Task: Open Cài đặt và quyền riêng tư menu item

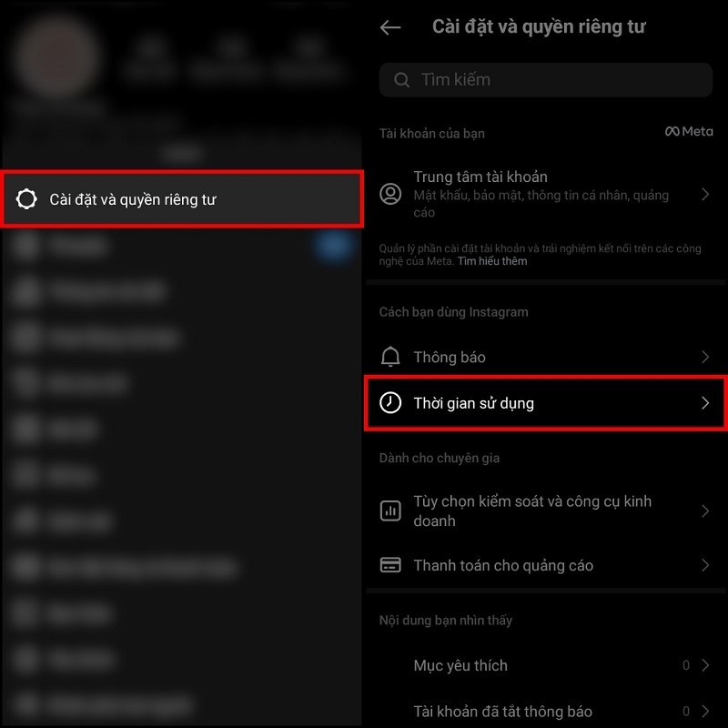Action: coord(182,198)
